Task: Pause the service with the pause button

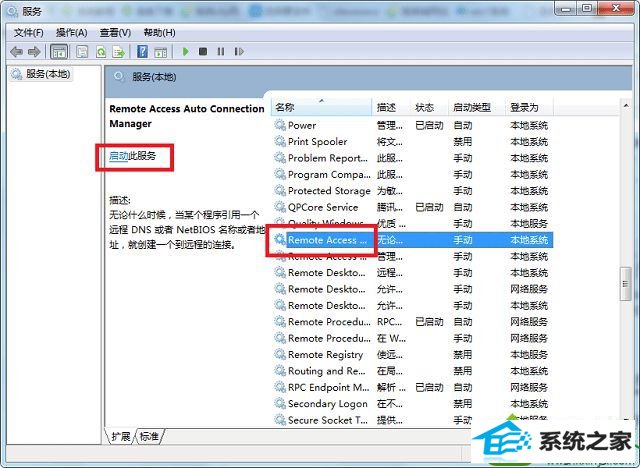Action: point(221,51)
